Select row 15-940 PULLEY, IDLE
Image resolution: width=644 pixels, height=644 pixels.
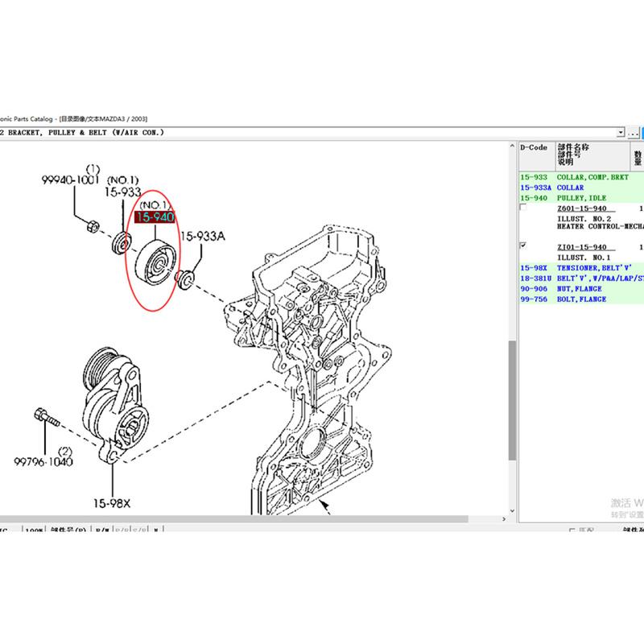coord(581,198)
